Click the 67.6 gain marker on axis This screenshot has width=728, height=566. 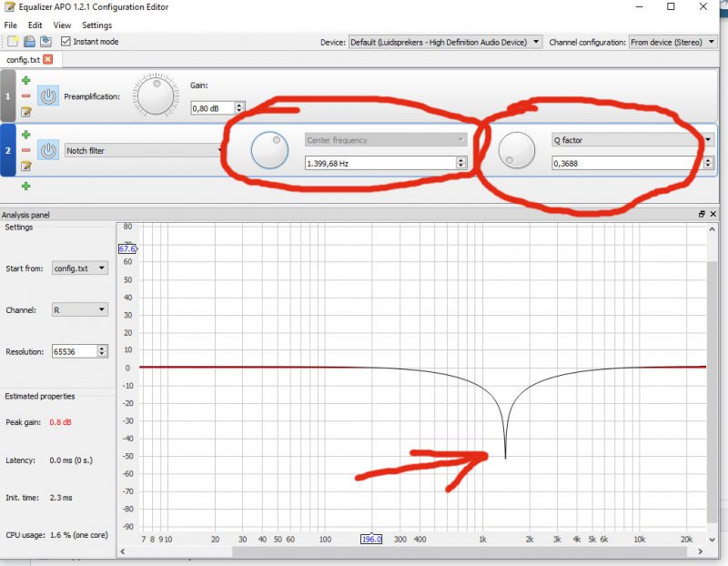click(x=127, y=248)
